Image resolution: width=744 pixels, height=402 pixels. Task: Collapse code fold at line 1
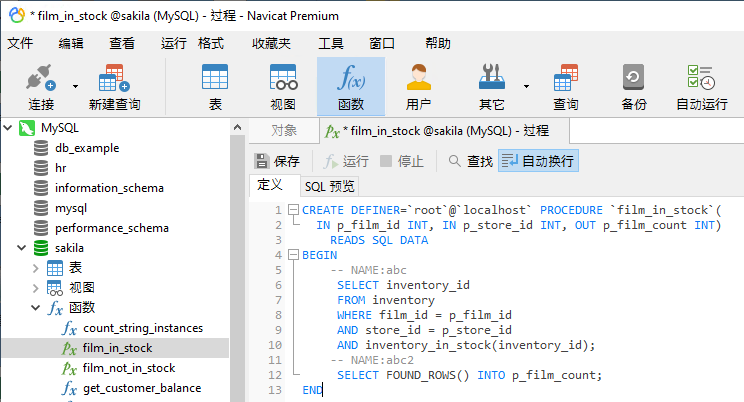coord(294,209)
